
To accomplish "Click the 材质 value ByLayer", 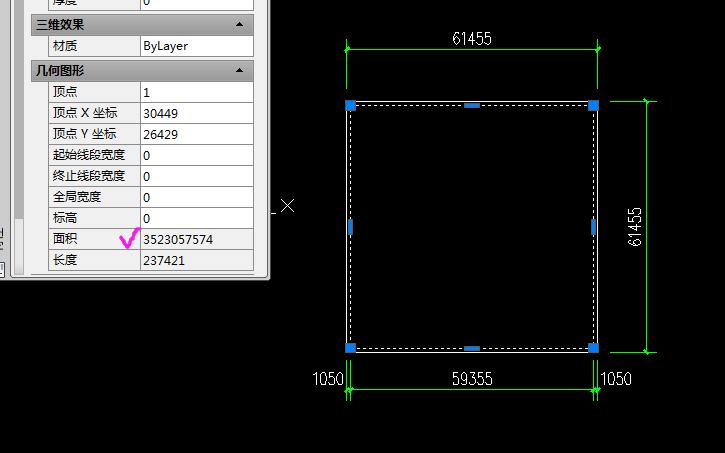I will point(197,46).
